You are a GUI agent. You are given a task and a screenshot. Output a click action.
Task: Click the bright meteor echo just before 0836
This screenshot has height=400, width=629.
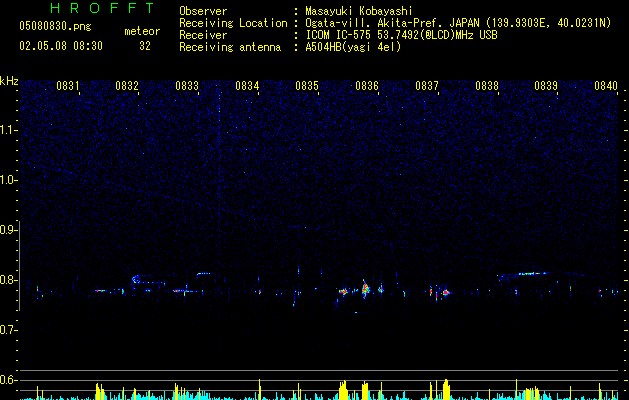point(365,289)
